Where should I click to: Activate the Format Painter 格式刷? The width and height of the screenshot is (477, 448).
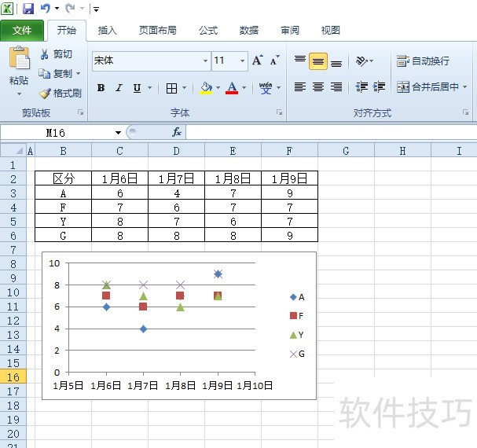[60, 93]
